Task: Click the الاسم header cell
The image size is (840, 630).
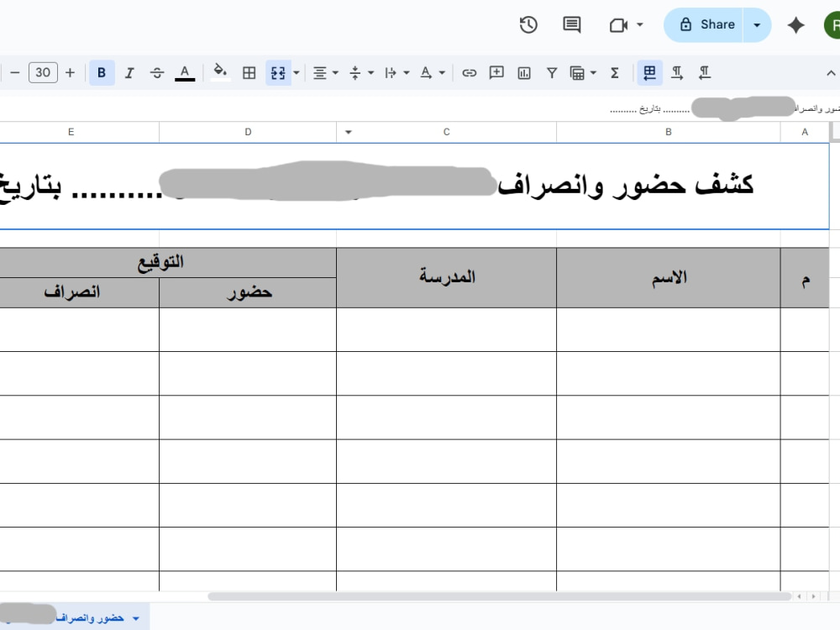Action: pyautogui.click(x=669, y=277)
